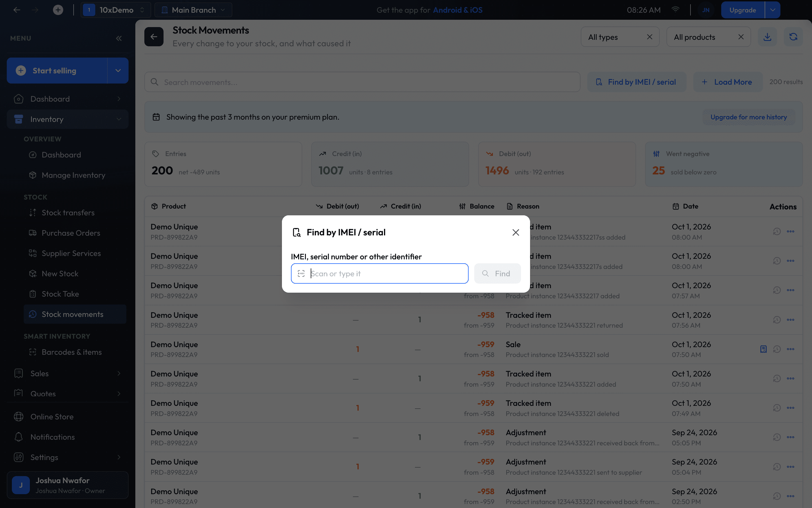
Task: Open Online Store
Action: (x=67, y=417)
